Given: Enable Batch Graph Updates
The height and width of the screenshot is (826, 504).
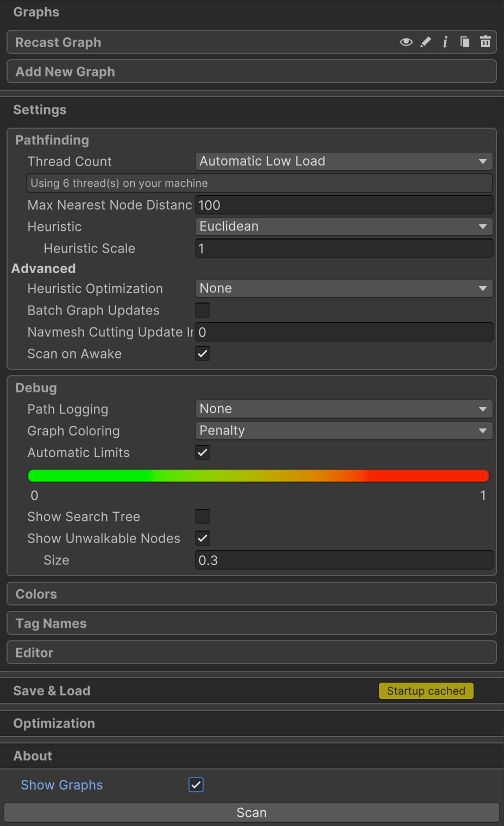Looking at the screenshot, I should [202, 310].
